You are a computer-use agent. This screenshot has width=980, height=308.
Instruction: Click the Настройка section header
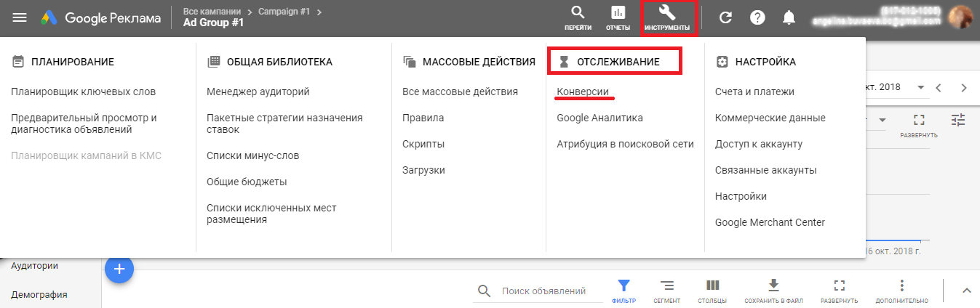click(756, 62)
